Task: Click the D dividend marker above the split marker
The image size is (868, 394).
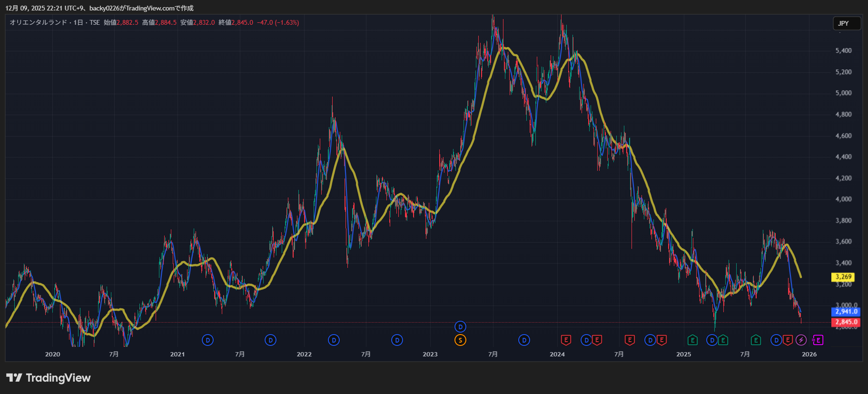Action: tap(460, 327)
